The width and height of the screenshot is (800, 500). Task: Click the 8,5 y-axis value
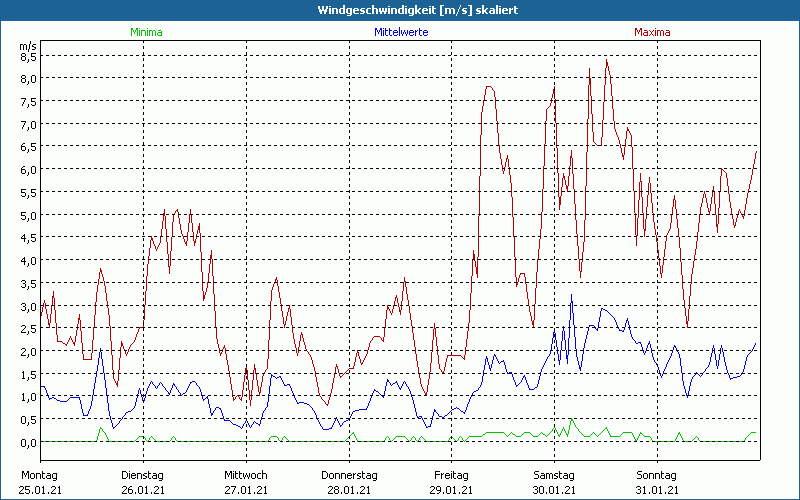coord(29,57)
